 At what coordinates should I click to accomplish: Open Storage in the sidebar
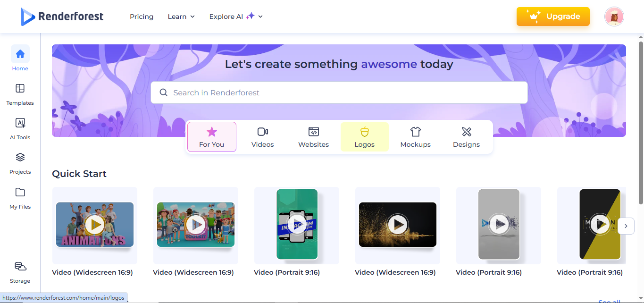pos(20,272)
